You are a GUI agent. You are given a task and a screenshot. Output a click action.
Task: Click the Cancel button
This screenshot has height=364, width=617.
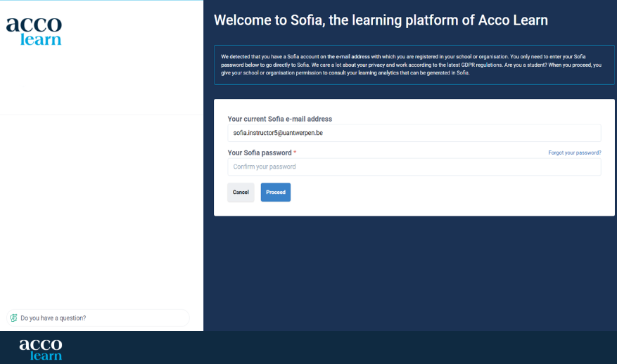click(241, 193)
